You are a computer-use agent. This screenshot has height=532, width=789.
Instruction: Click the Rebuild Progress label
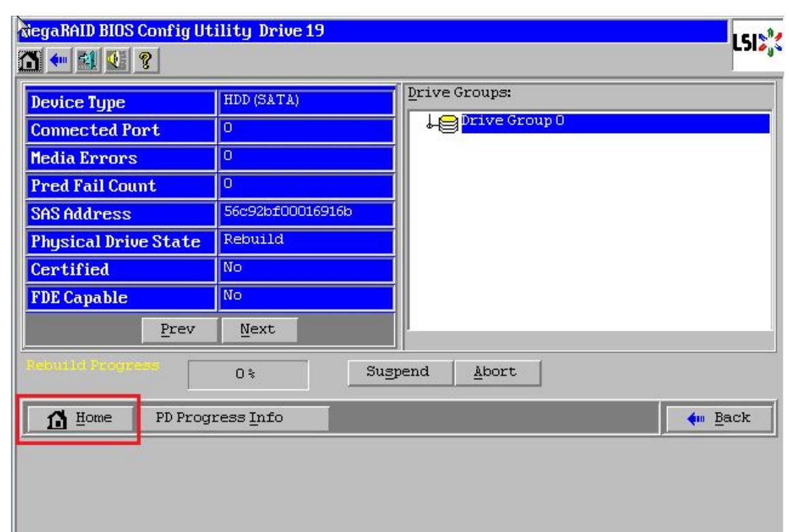click(x=93, y=366)
